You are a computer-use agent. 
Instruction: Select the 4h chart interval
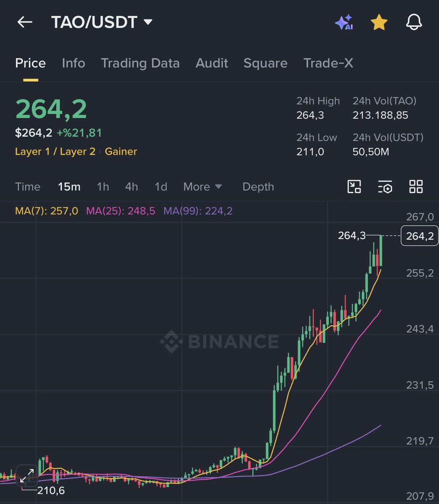pos(131,187)
